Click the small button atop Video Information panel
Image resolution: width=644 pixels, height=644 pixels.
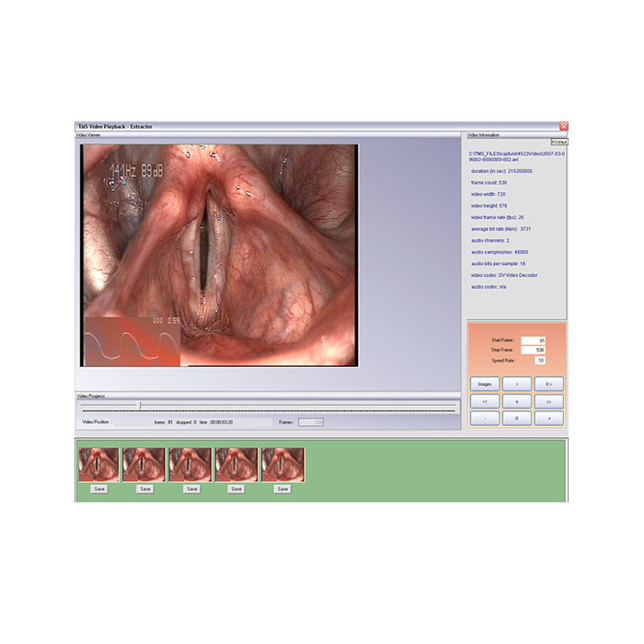click(559, 142)
